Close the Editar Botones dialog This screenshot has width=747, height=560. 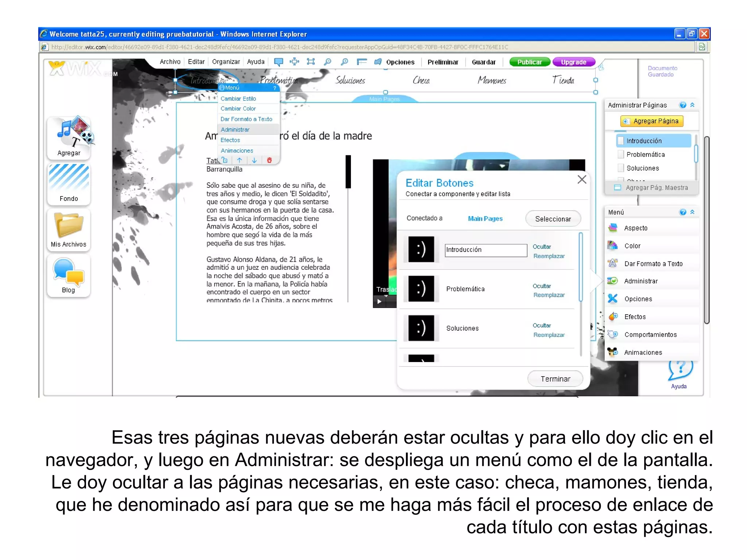(x=582, y=179)
